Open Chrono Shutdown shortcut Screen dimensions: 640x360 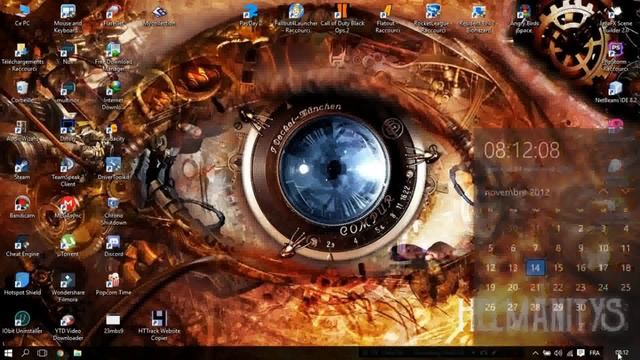pos(113,211)
